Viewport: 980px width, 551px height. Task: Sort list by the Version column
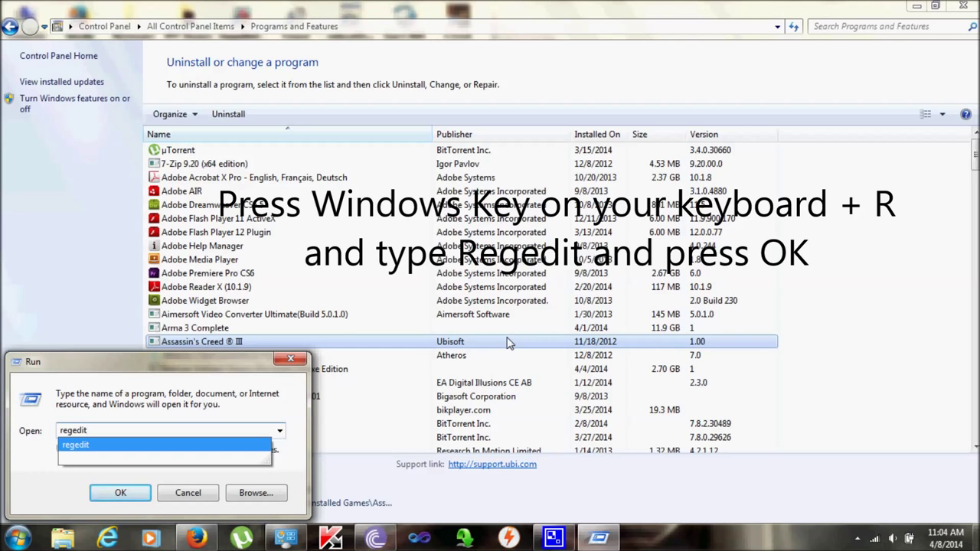tap(731, 134)
